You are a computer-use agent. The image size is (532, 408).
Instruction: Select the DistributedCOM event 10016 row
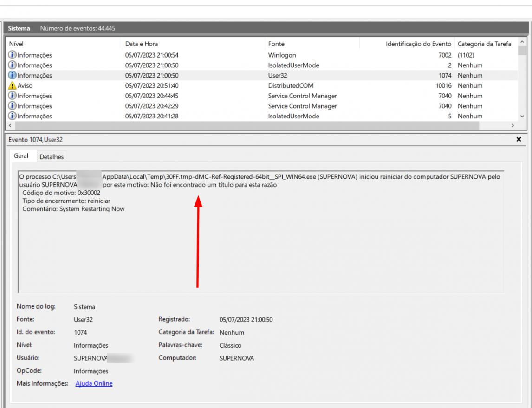pos(287,86)
